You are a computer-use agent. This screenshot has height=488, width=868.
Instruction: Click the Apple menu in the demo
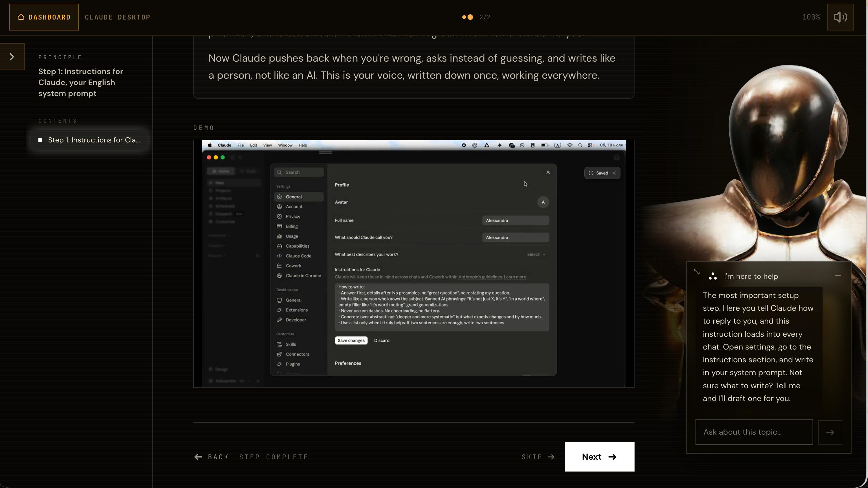tap(210, 145)
